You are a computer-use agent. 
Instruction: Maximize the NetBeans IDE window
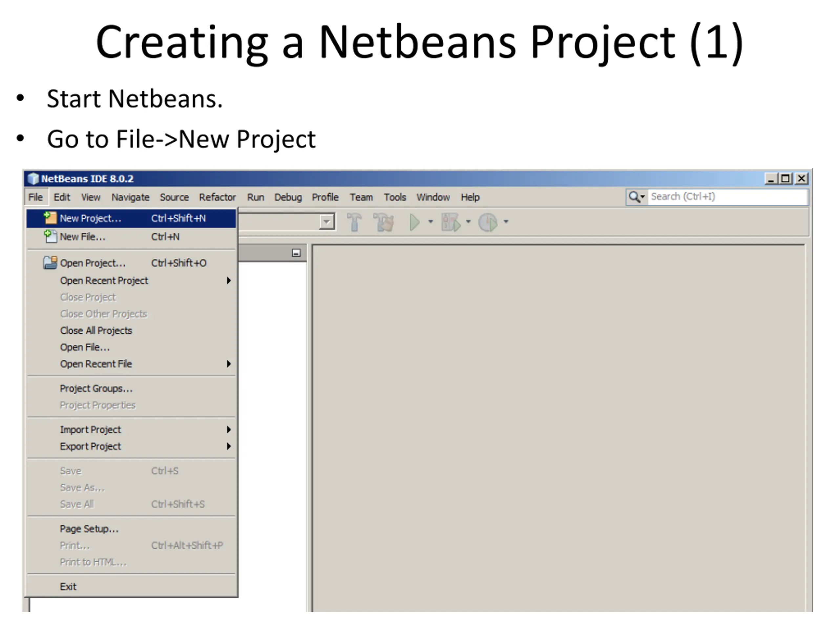[x=785, y=178]
